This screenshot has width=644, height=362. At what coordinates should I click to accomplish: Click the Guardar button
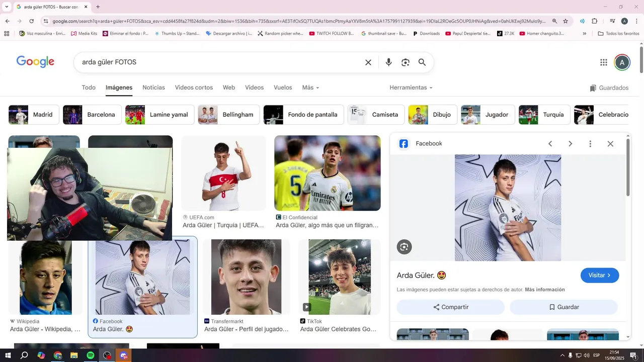click(563, 307)
